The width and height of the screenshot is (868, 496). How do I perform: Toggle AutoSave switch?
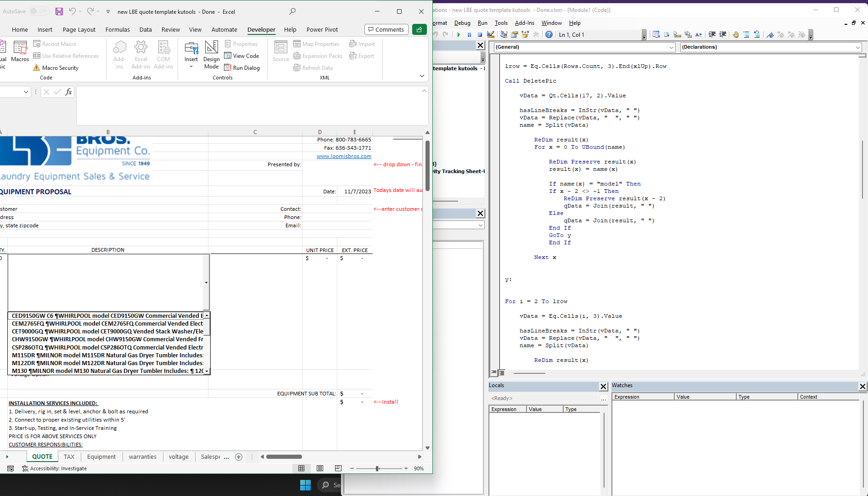click(39, 11)
